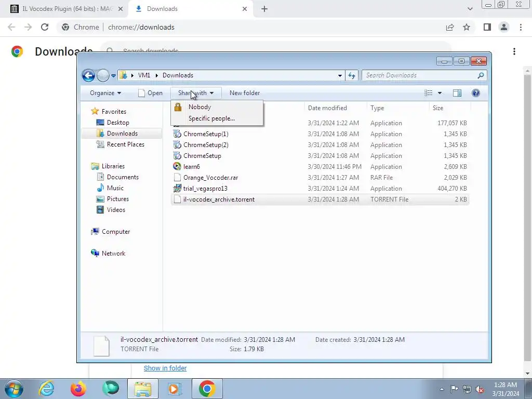
Task: Click the Explorer Forward arrow button
Action: pyautogui.click(x=103, y=75)
